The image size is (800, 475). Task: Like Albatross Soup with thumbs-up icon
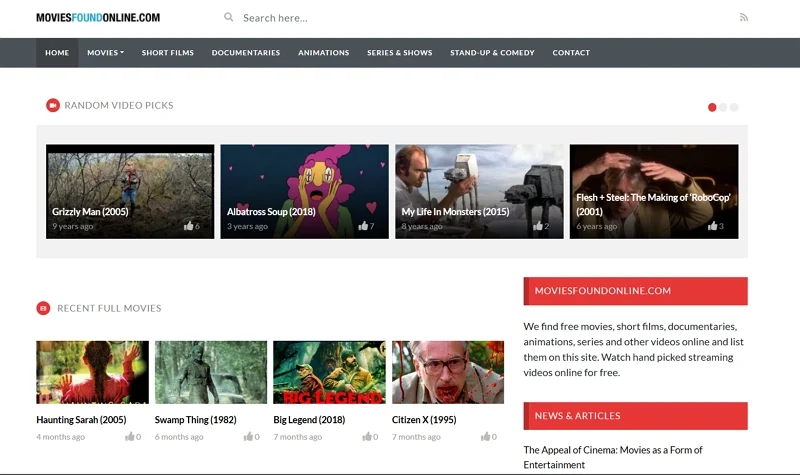363,226
